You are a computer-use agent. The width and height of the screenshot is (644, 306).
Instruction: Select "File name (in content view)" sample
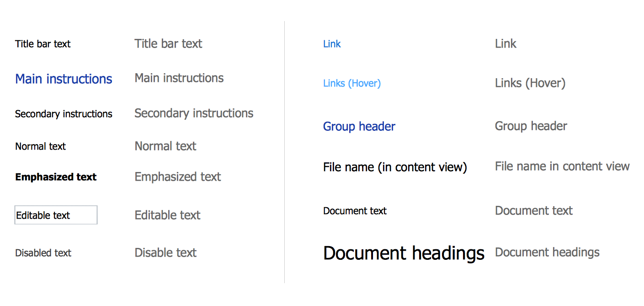coord(395,167)
